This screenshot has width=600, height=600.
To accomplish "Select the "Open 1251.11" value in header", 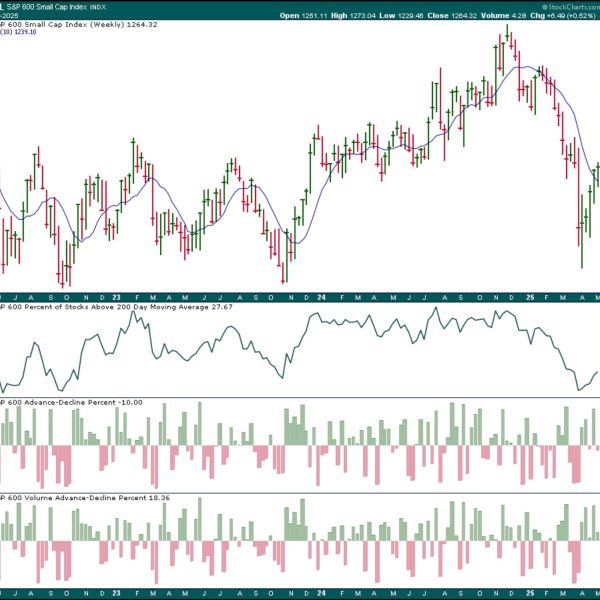I will pyautogui.click(x=303, y=16).
